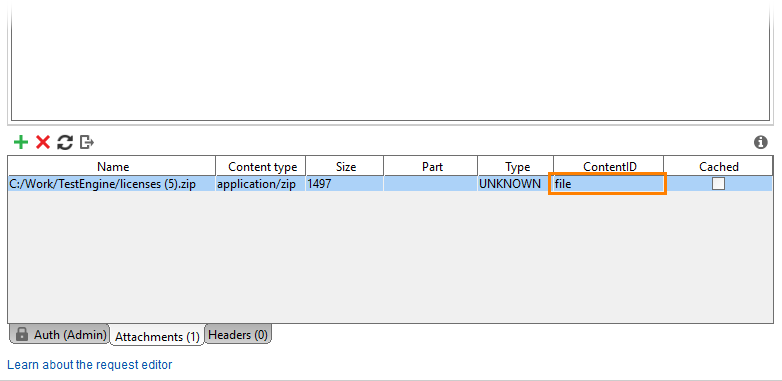Click inside the request body text area
The width and height of the screenshot is (782, 381).
point(390,60)
